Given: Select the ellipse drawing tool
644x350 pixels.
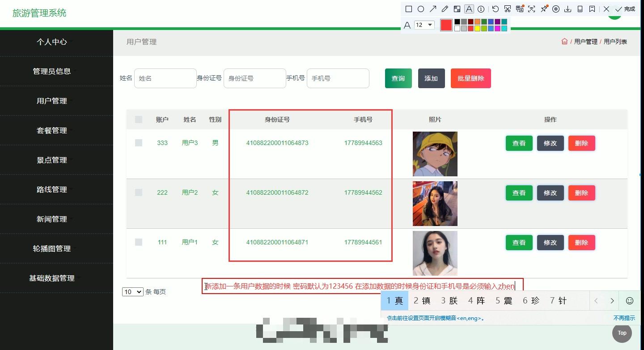Looking at the screenshot, I should (x=420, y=9).
